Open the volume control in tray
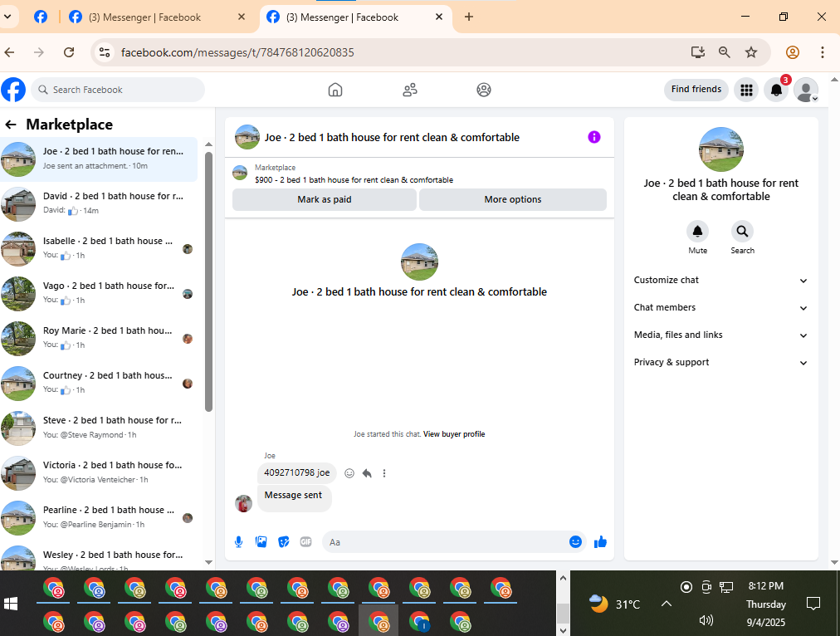Image resolution: width=840 pixels, height=636 pixels. coord(706,620)
